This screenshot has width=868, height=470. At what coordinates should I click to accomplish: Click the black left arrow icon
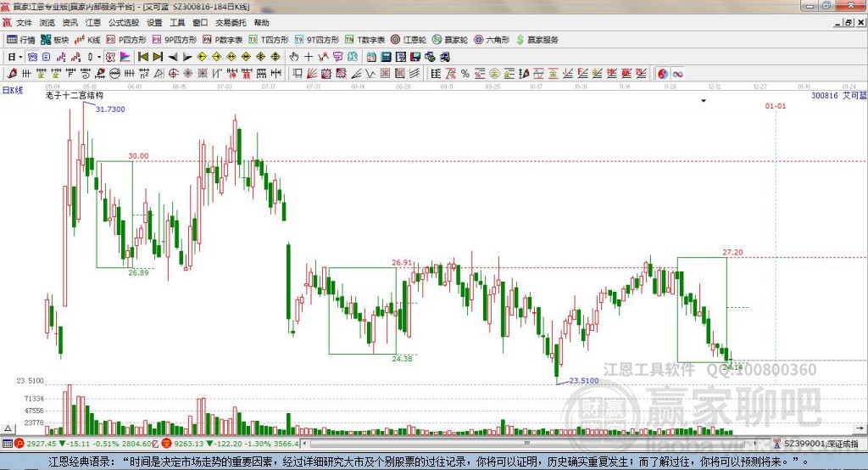(173, 57)
